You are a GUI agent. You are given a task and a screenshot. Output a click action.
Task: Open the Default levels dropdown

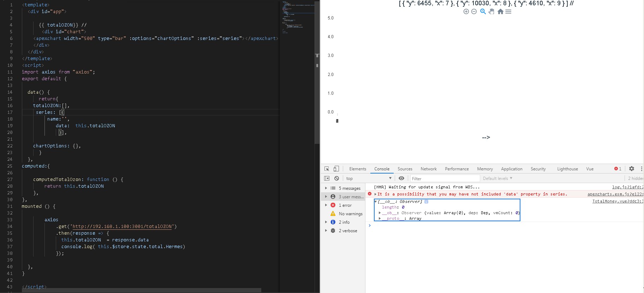click(x=497, y=178)
